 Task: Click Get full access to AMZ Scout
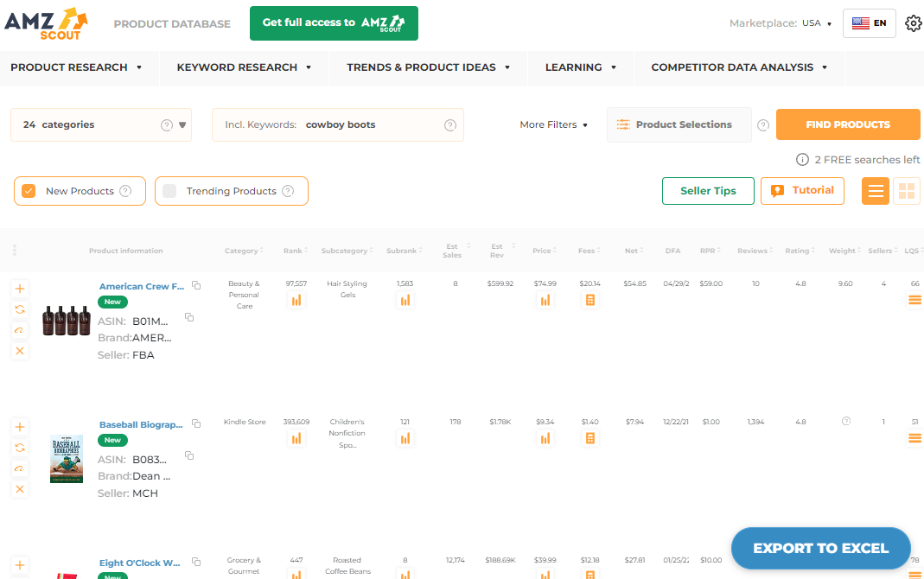[x=334, y=23]
